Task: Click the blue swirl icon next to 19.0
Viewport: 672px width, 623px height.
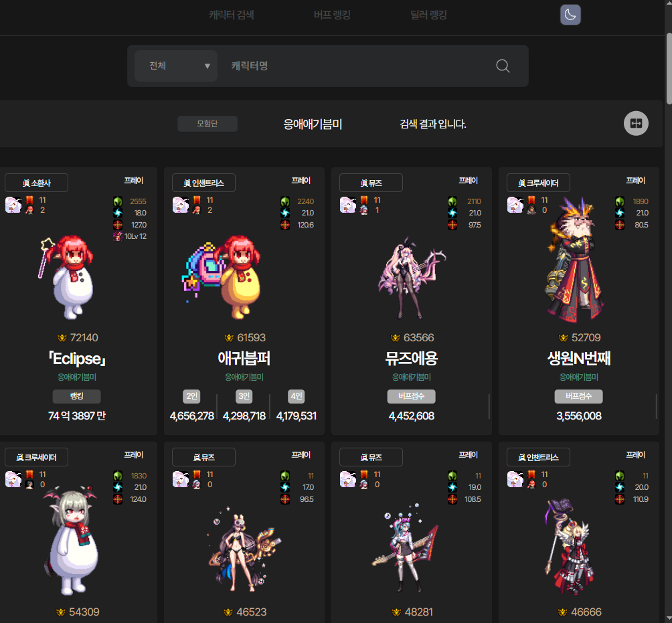Action: 452,487
